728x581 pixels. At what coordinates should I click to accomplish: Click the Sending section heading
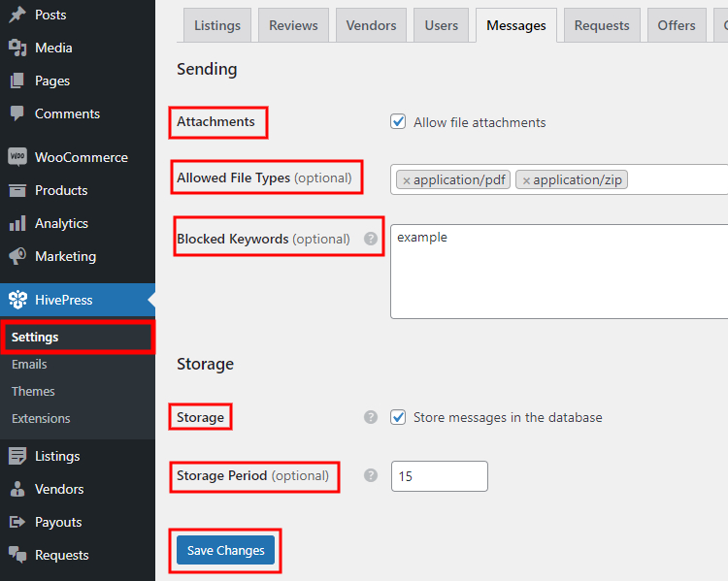[x=207, y=69]
